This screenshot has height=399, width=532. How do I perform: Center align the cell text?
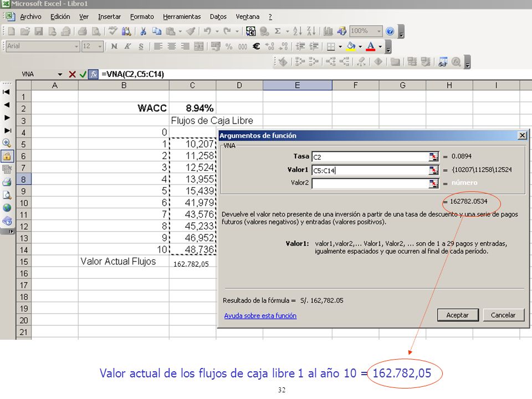tap(172, 46)
